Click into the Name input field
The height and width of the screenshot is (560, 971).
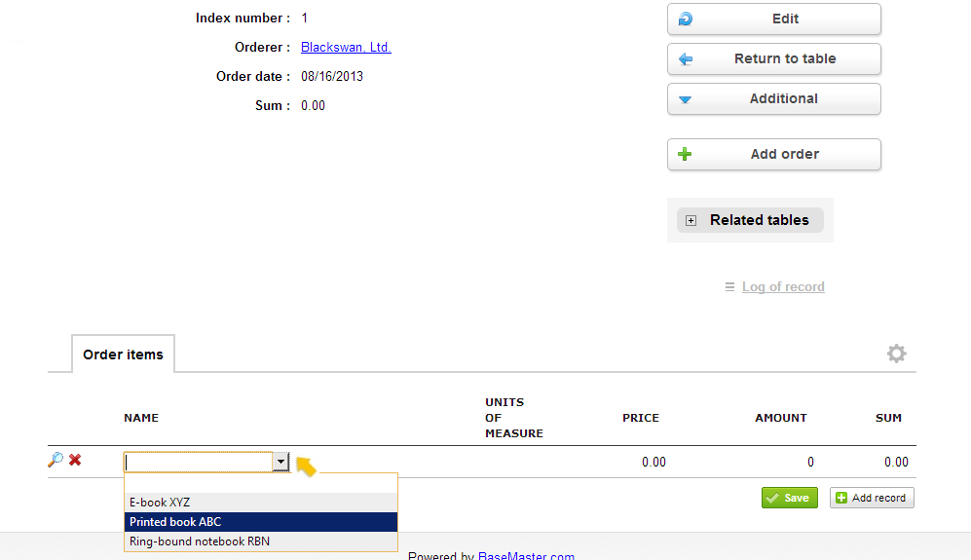(199, 463)
